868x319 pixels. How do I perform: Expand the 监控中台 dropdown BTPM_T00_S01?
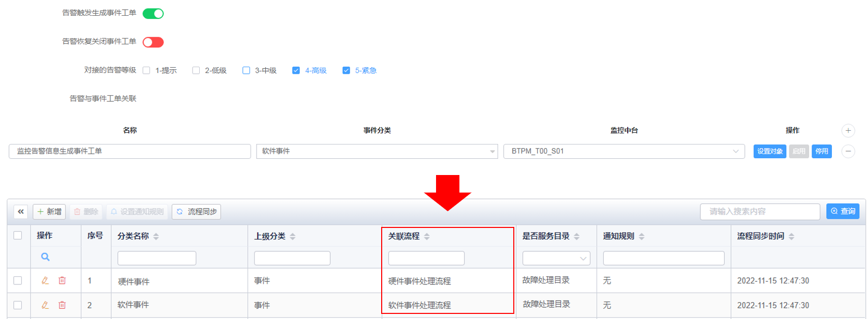(624, 152)
